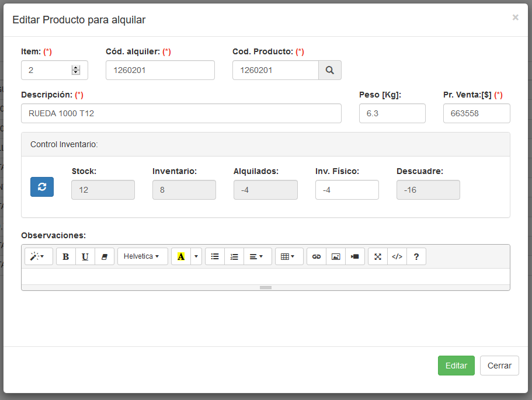Click the blue refresh inventory button

point(42,187)
